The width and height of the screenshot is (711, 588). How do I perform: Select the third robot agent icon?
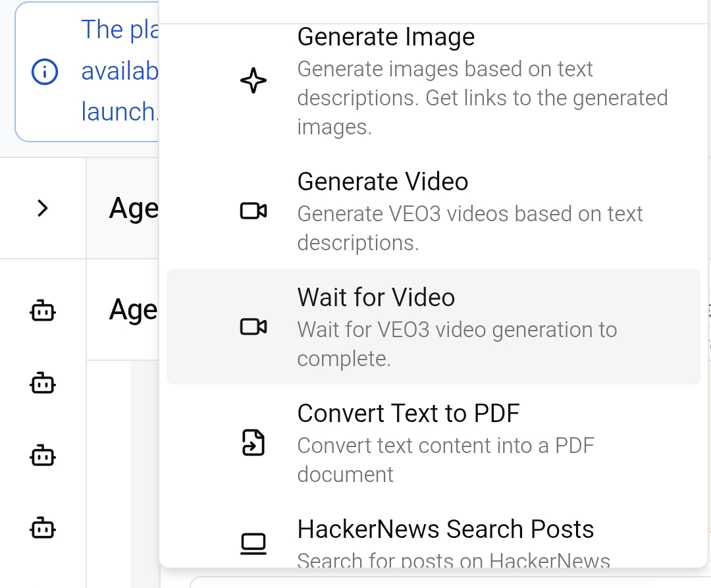(42, 456)
